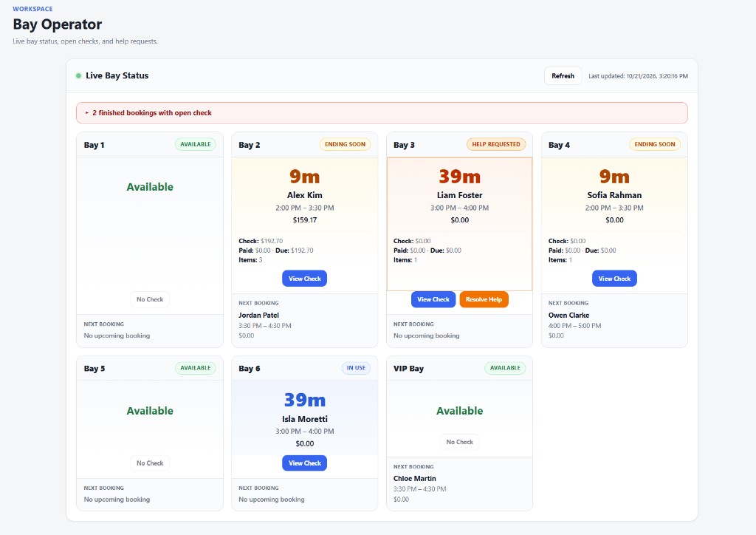Select the Bay 6 card title

250,369
